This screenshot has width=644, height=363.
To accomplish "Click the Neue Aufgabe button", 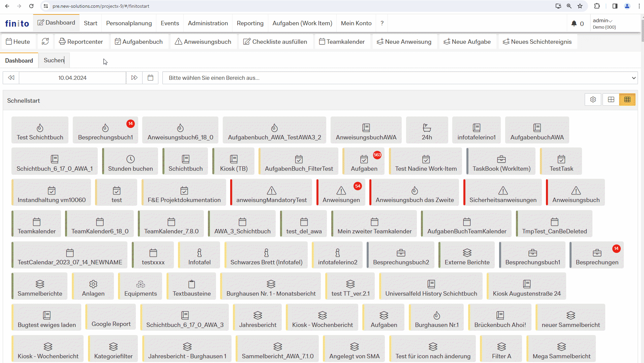I will [467, 41].
